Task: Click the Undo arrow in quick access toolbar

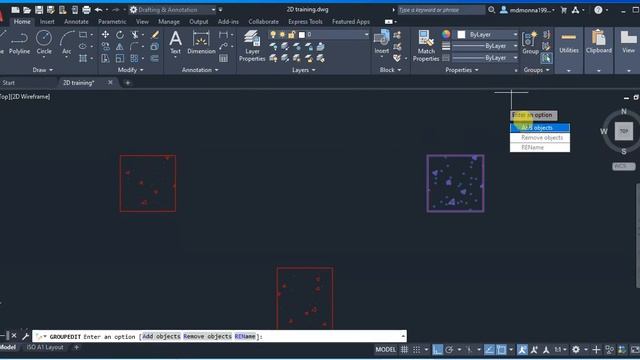Action: [99, 9]
